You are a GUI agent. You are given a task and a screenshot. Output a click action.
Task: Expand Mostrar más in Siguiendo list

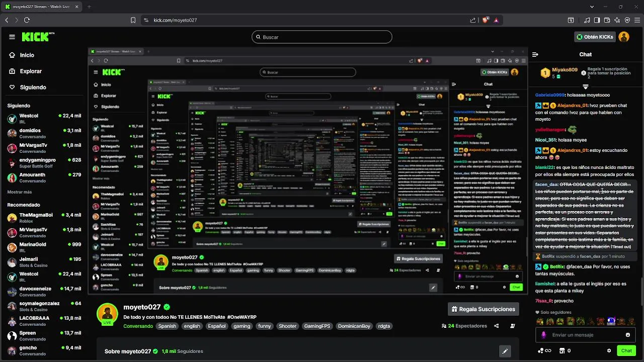[x=19, y=192]
